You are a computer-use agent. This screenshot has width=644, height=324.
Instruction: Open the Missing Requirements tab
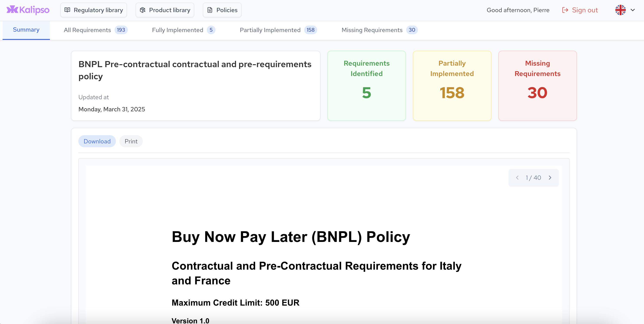click(x=379, y=30)
